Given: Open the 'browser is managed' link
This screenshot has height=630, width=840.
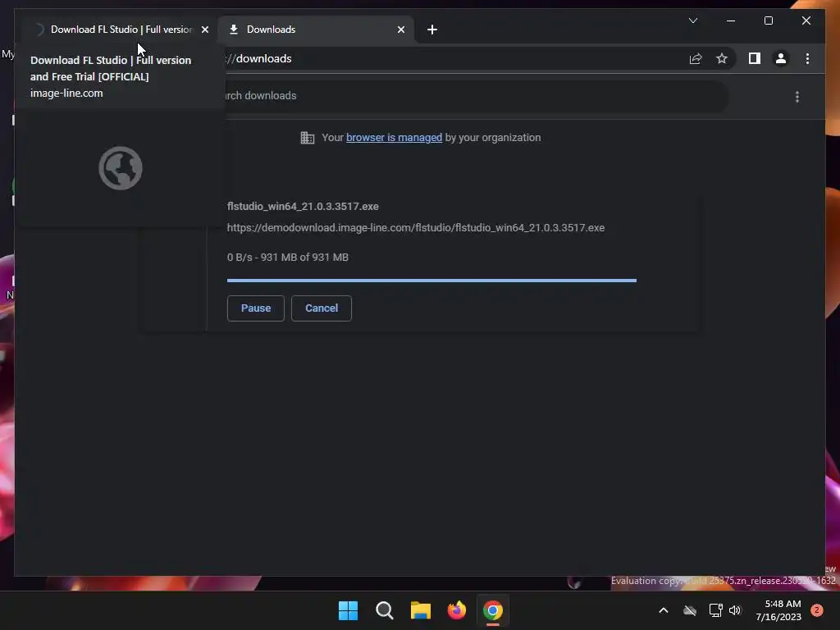Looking at the screenshot, I should (x=394, y=138).
